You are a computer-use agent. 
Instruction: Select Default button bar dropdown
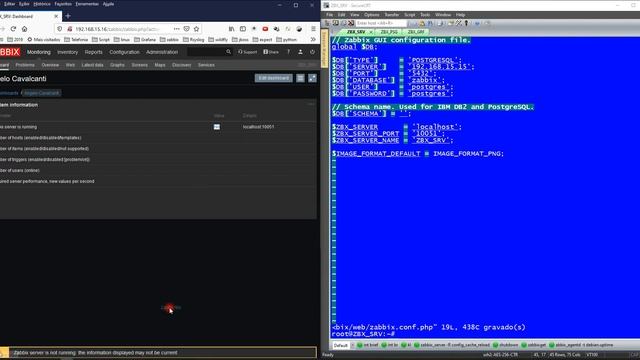[343, 345]
